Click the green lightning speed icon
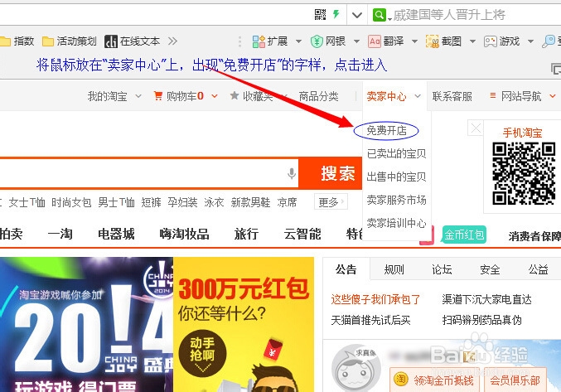 click(x=336, y=14)
